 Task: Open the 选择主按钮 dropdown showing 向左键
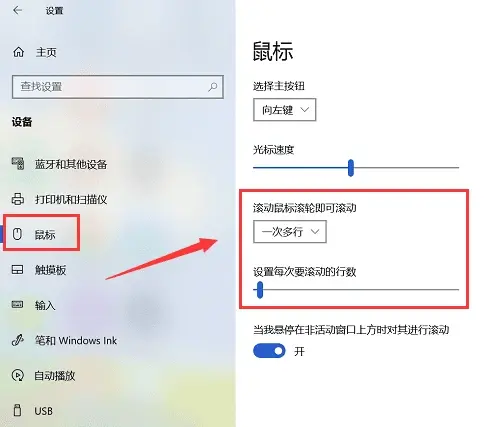[x=284, y=110]
